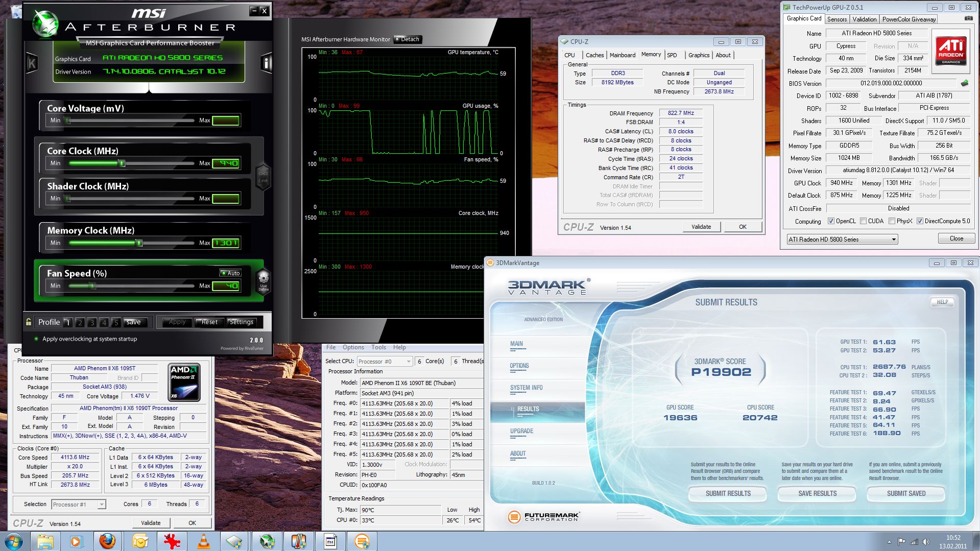Open the Tools menu in Core Temp
980x551 pixels.
378,347
